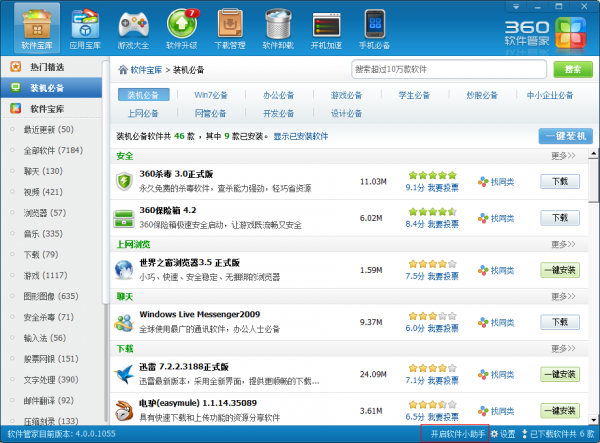Click the 软件升级 icon with badge 7
This screenshot has width=600, height=443.
[182, 28]
